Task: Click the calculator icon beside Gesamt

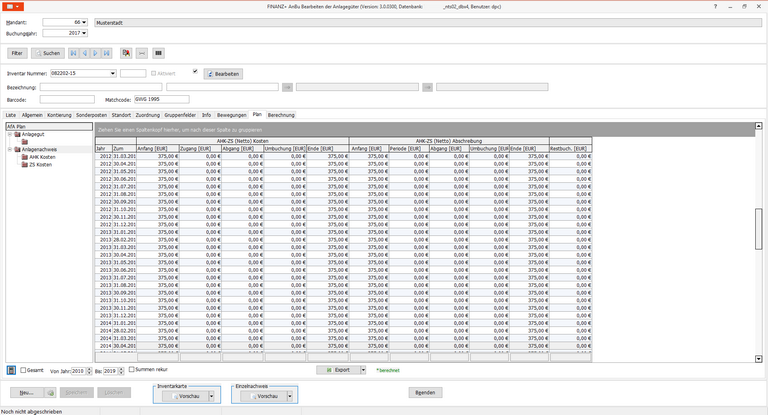Action: coord(11,370)
